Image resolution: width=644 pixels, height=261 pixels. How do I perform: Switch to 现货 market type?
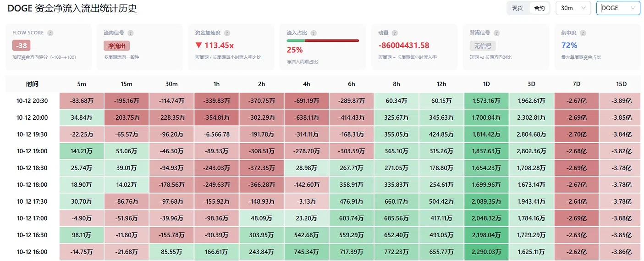[517, 8]
